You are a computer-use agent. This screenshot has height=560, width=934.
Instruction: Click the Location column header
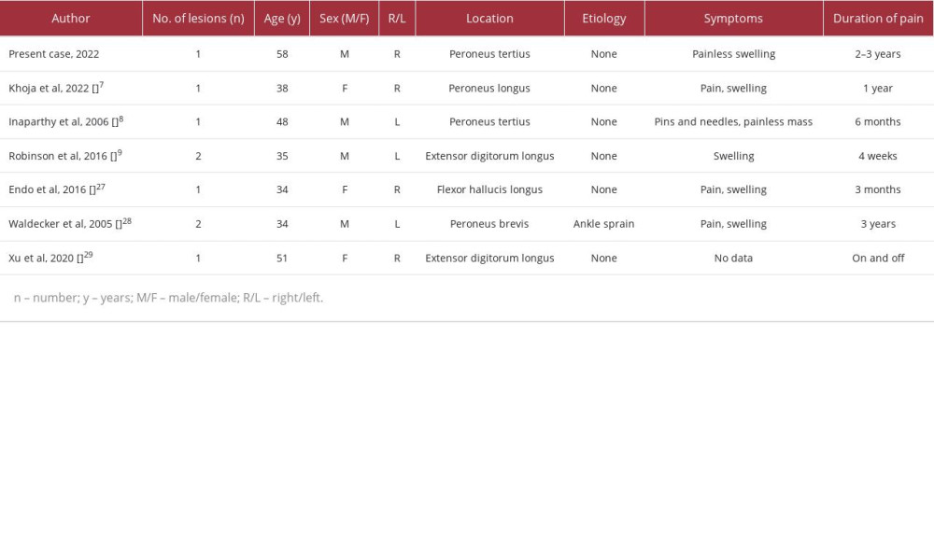(489, 19)
